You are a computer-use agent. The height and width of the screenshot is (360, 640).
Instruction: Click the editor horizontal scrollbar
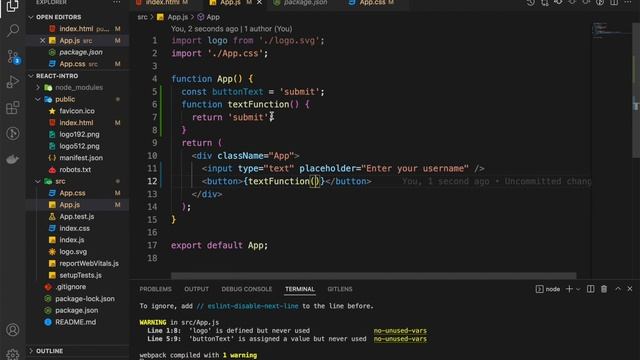pos(373,276)
